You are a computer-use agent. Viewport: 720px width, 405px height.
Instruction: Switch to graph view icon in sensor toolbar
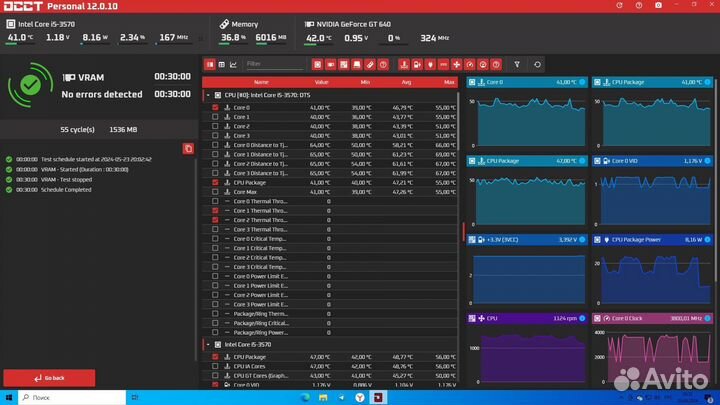tap(234, 64)
